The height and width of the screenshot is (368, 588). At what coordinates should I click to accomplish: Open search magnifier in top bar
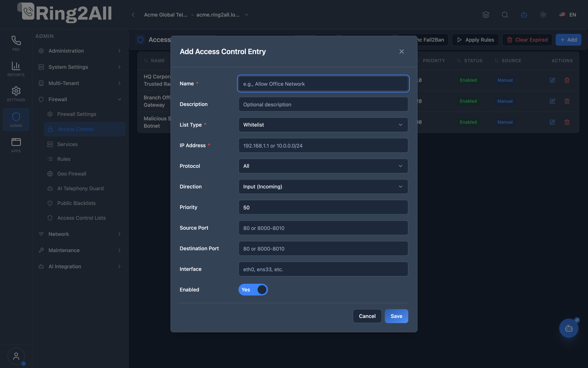point(505,15)
